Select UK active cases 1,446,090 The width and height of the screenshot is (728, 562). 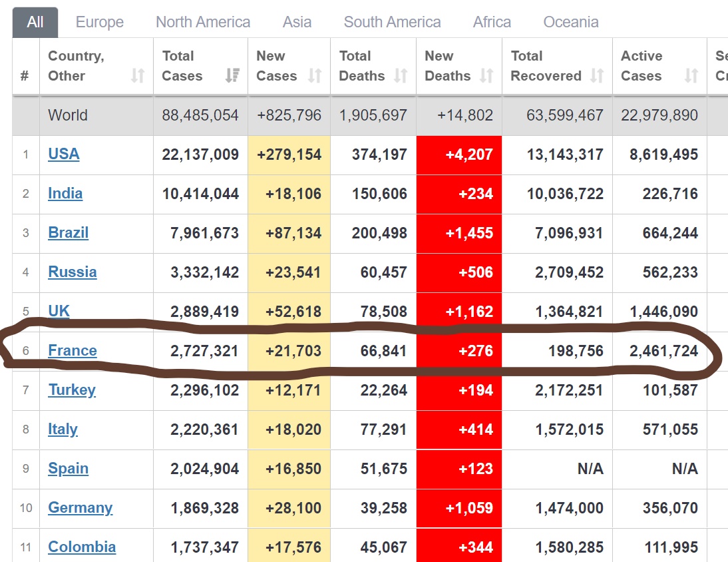click(663, 311)
